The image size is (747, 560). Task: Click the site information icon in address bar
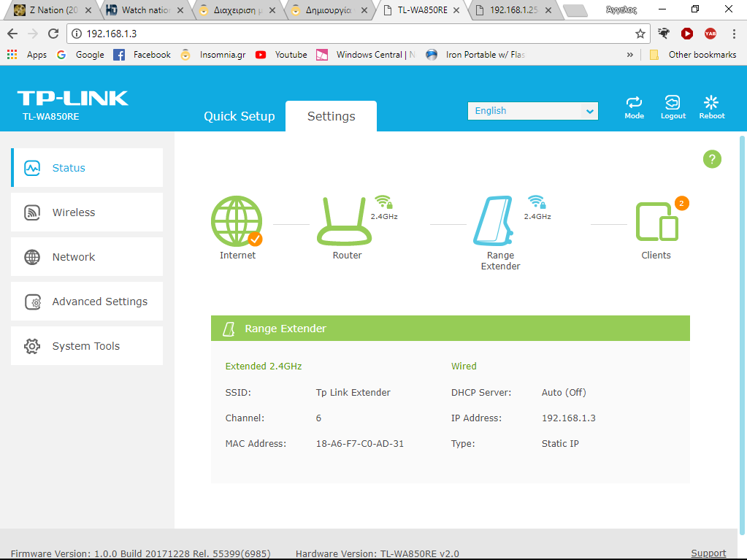(x=76, y=34)
